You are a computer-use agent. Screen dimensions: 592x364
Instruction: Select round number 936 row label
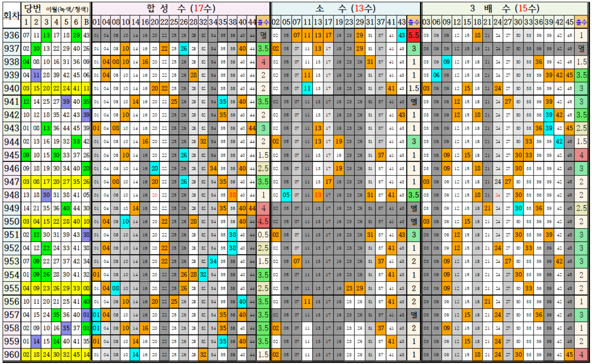pos(11,35)
